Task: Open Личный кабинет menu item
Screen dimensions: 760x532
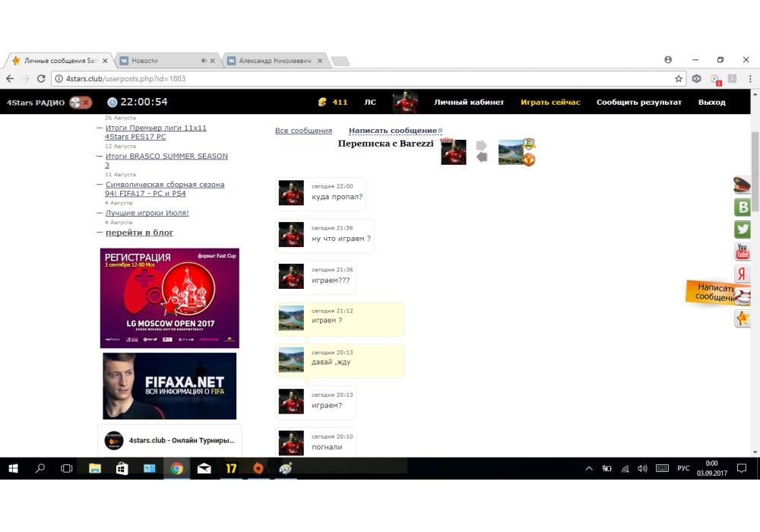Action: click(x=469, y=102)
